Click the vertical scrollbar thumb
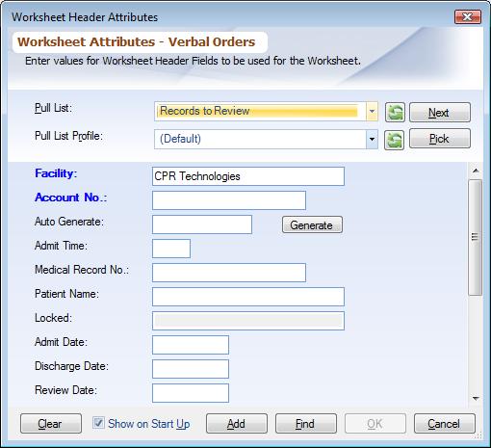 [x=475, y=237]
